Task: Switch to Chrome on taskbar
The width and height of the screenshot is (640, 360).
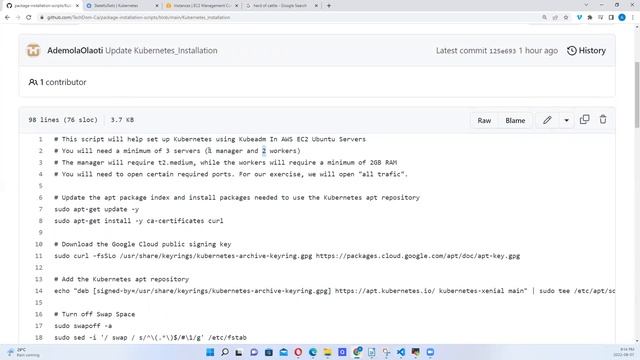Action: 357,352
